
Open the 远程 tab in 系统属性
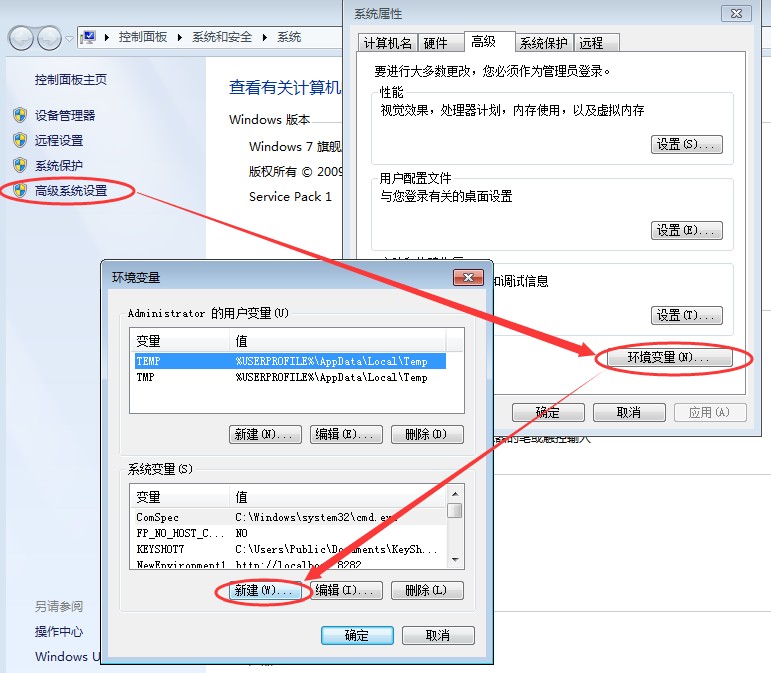tap(591, 43)
